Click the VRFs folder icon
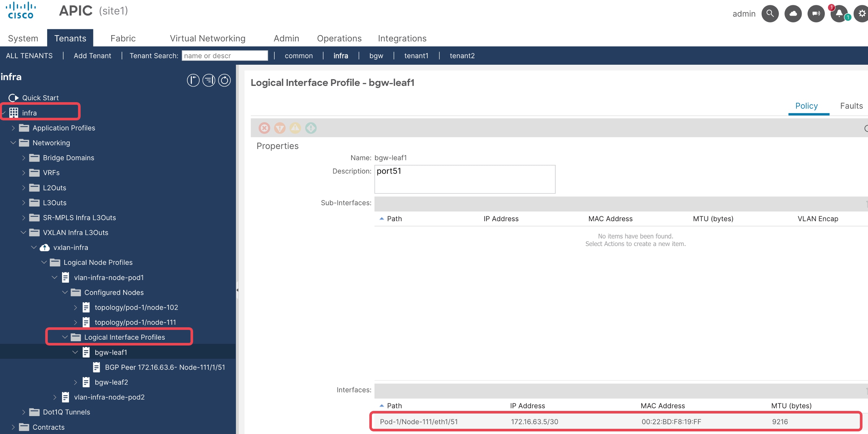This screenshot has width=868, height=434. tap(34, 173)
